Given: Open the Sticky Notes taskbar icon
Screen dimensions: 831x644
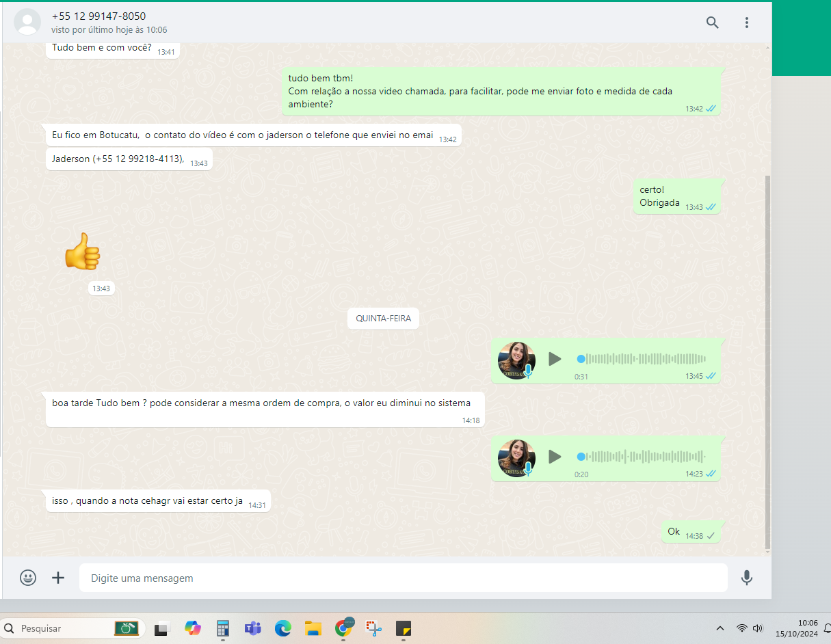Looking at the screenshot, I should (404, 628).
